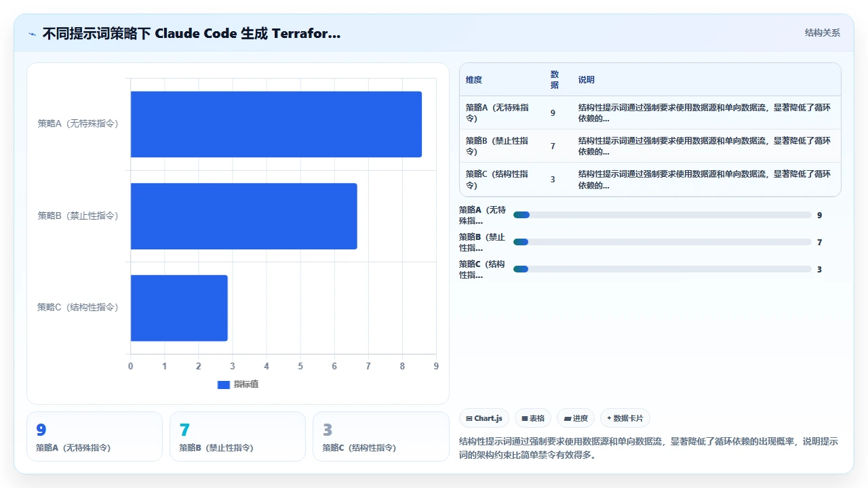Image resolution: width=868 pixels, height=488 pixels.
Task: Click the 数据 table column header
Action: (x=555, y=80)
